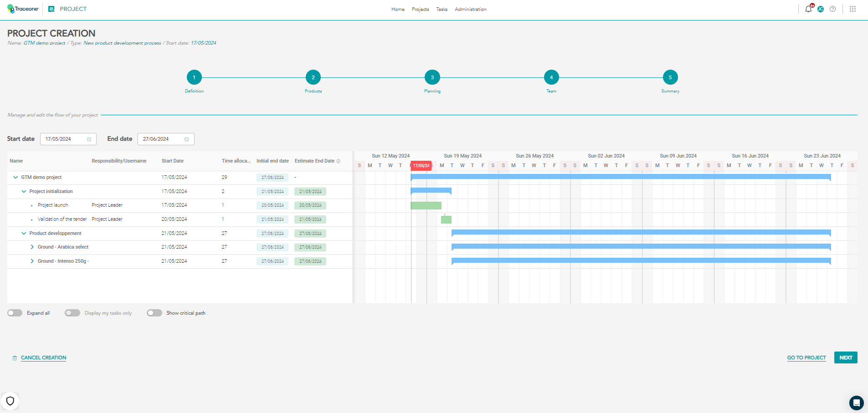Follow the GO TO PROJECT link
The height and width of the screenshot is (413, 868).
click(x=806, y=357)
